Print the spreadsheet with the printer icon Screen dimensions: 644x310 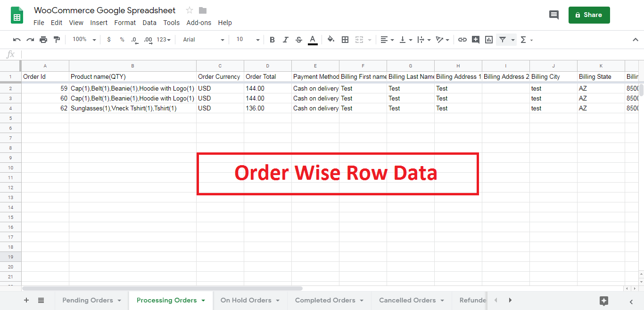pyautogui.click(x=43, y=40)
